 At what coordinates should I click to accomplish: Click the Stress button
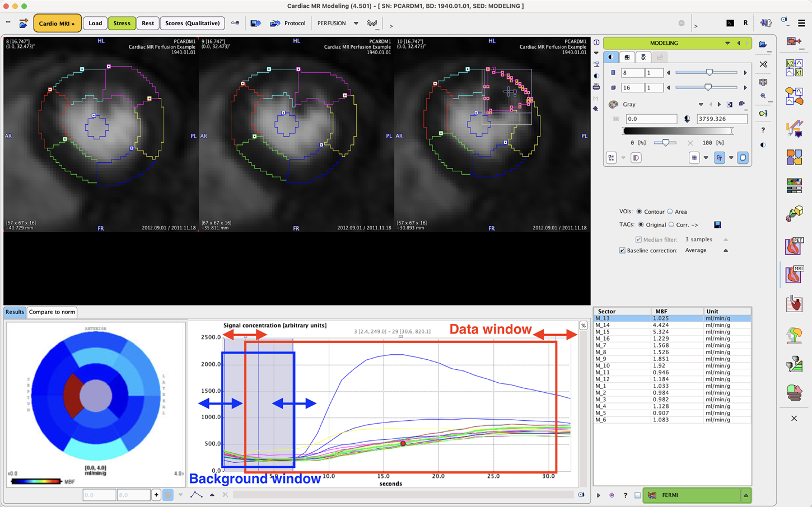pos(122,24)
